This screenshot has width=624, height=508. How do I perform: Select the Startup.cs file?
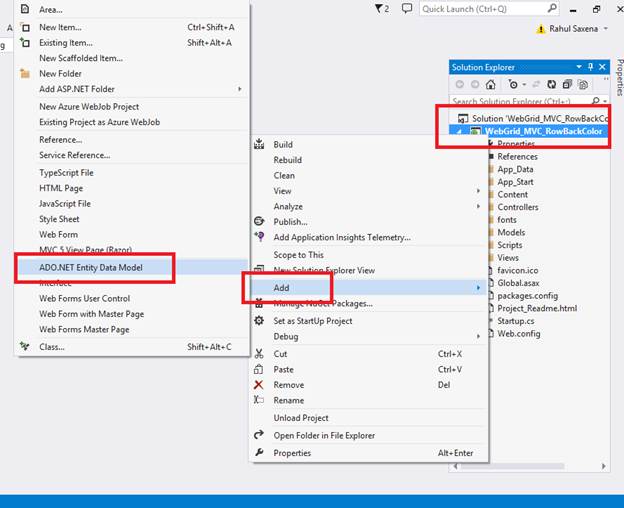click(x=516, y=321)
